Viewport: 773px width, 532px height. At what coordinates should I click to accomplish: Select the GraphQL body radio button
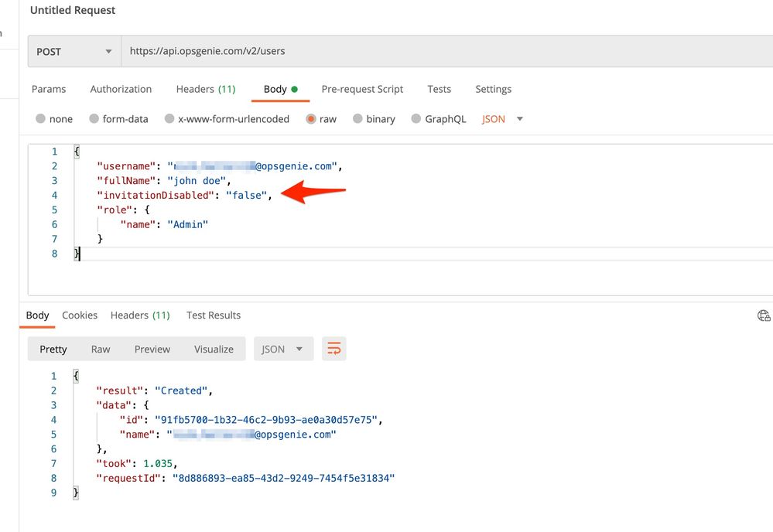pos(416,119)
